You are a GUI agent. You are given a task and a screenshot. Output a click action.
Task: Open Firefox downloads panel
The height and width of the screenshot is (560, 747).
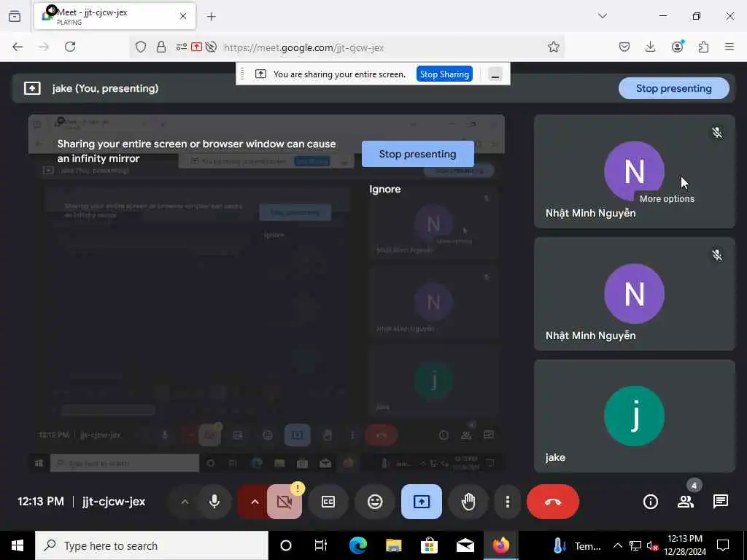point(650,47)
